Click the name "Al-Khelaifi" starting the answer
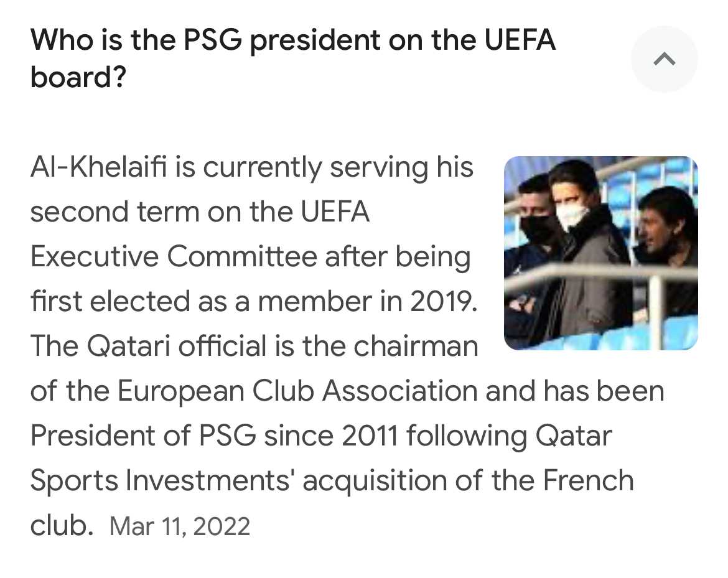The image size is (728, 578). [x=98, y=167]
